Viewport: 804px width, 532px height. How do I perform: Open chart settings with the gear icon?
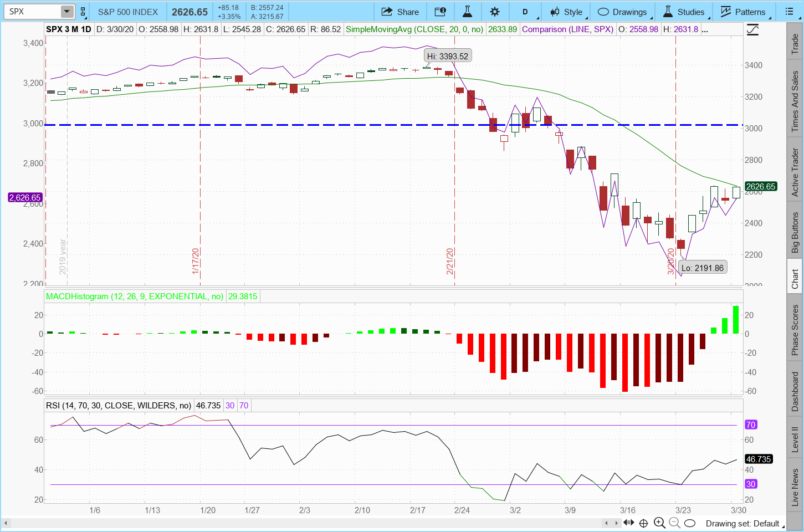click(x=495, y=12)
